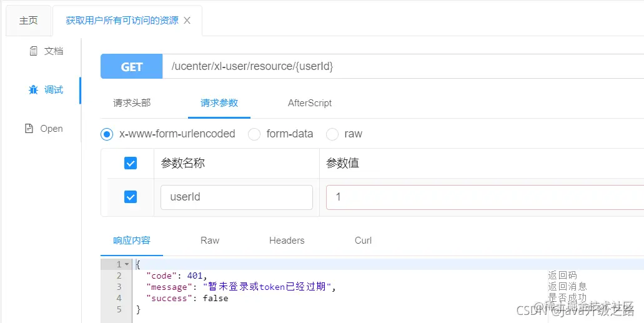Select the x-www-form-urlencoded radio button

107,134
